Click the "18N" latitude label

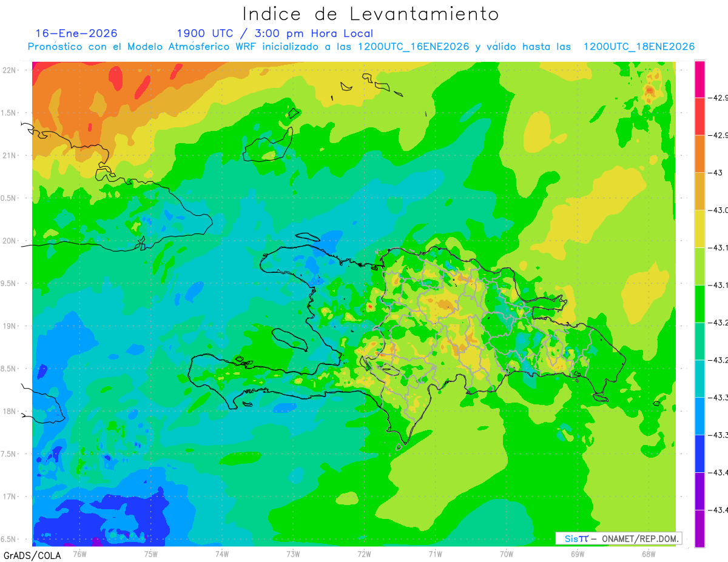pos(10,411)
